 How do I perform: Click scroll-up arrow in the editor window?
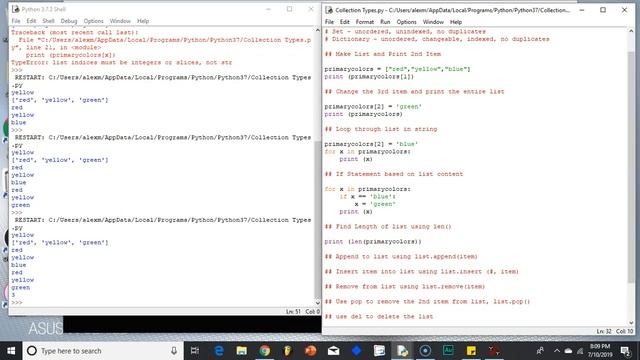tap(631, 31)
